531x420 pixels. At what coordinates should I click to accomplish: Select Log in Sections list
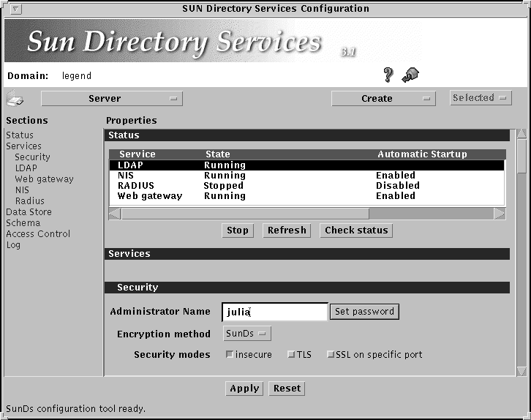(x=13, y=245)
